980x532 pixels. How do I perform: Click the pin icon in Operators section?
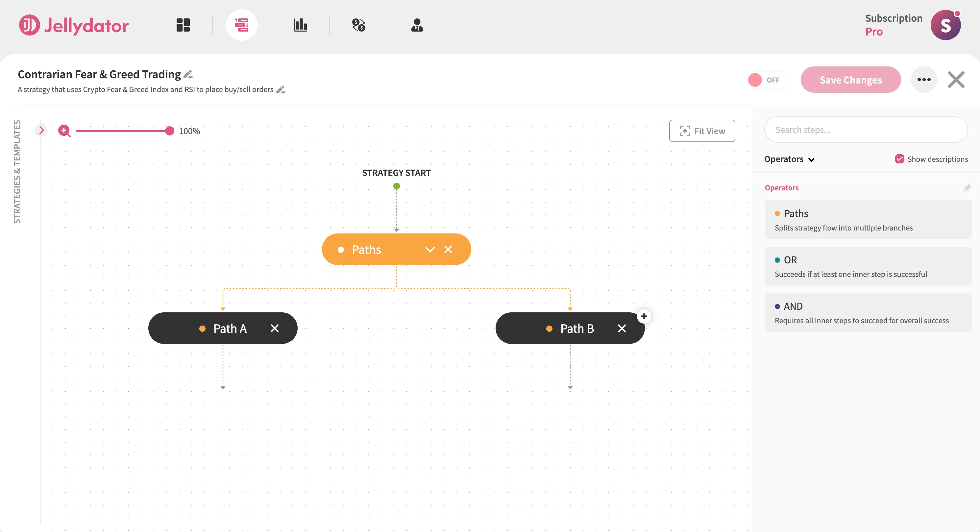click(x=967, y=188)
